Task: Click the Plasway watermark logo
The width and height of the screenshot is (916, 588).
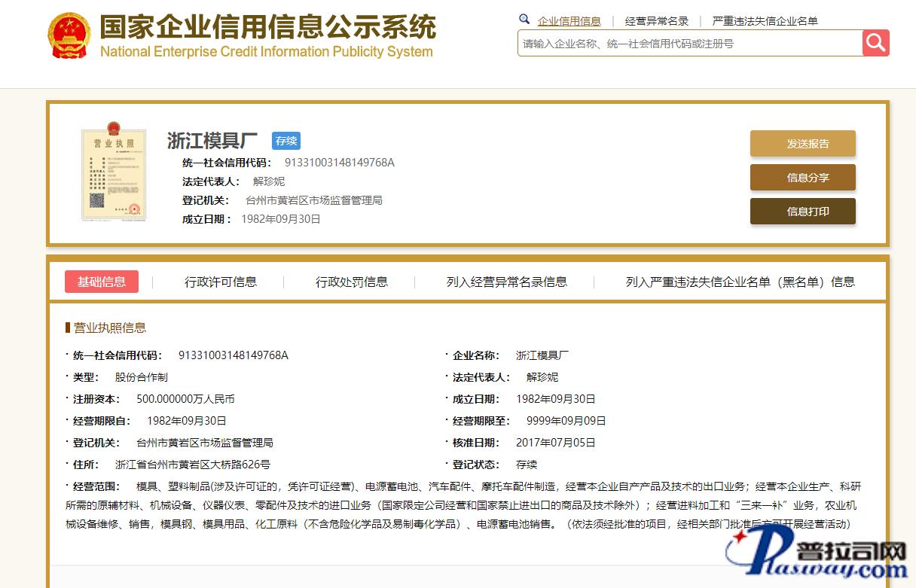Action: (820, 556)
